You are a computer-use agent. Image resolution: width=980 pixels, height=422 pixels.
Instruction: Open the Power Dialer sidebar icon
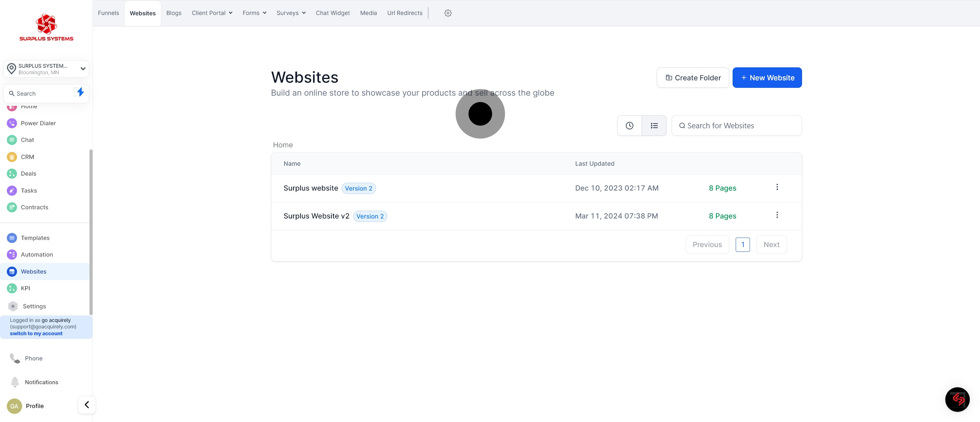click(12, 123)
